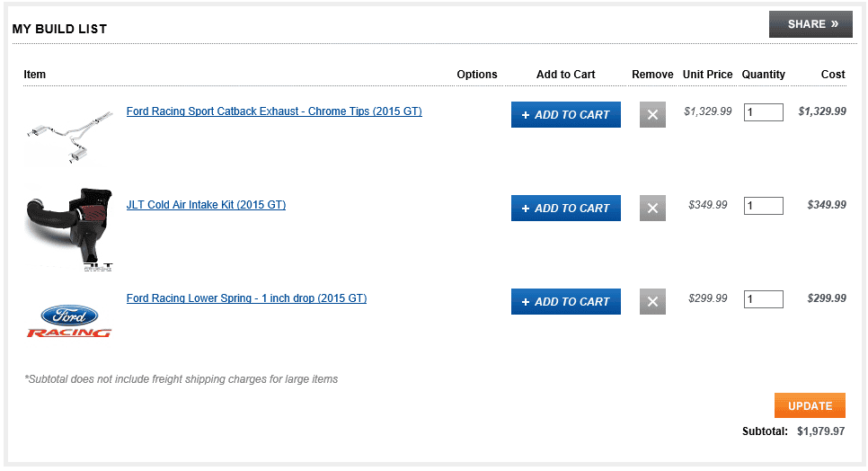
Task: Click the catback exhaust product thumbnail
Action: click(69, 136)
